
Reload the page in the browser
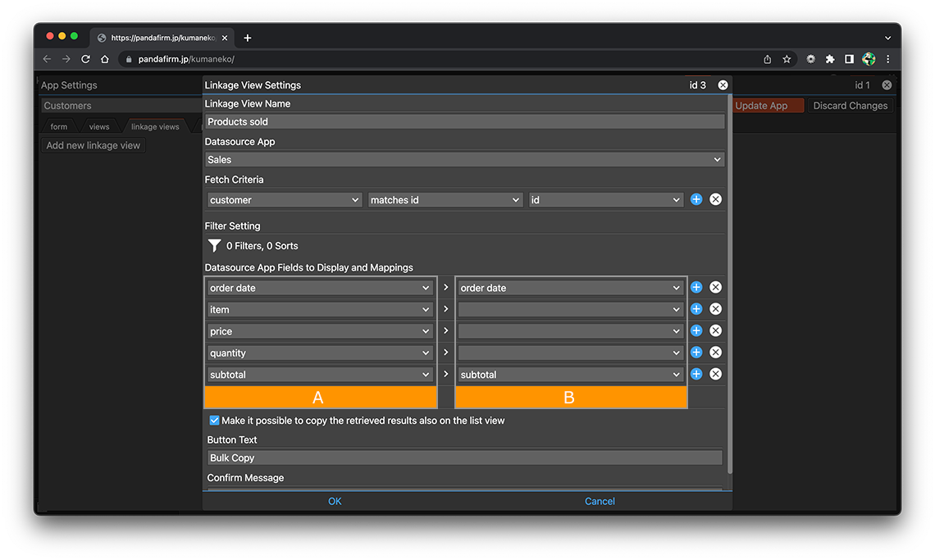click(x=85, y=59)
